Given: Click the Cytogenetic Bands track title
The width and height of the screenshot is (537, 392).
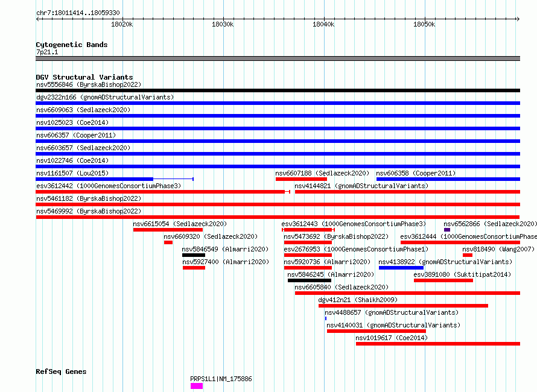Looking at the screenshot, I should coord(72,45).
